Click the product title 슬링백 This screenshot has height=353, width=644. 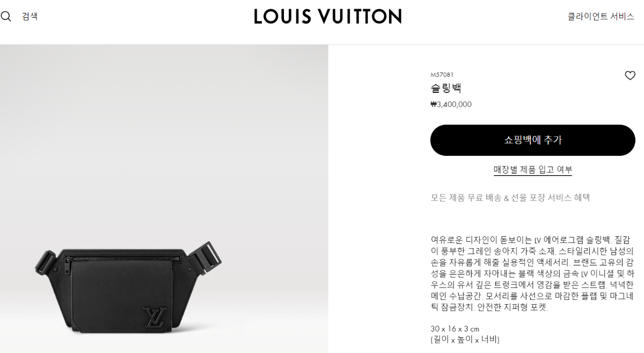[x=446, y=88]
